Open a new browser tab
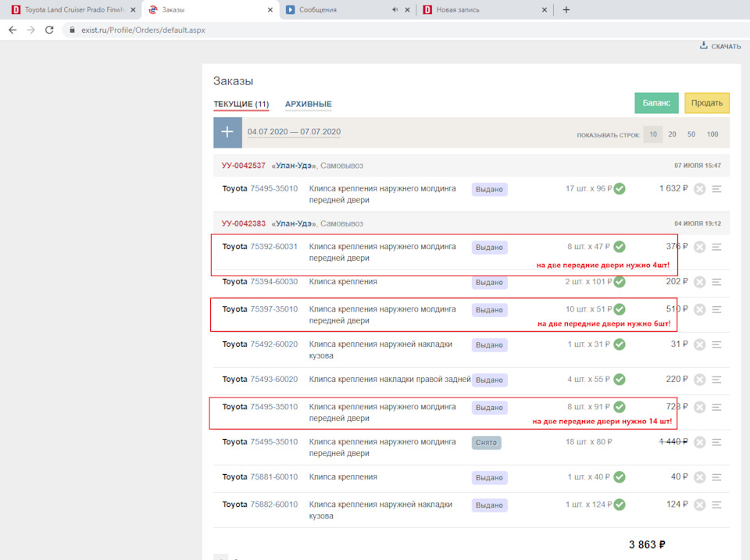This screenshot has height=560, width=750. coord(566,9)
